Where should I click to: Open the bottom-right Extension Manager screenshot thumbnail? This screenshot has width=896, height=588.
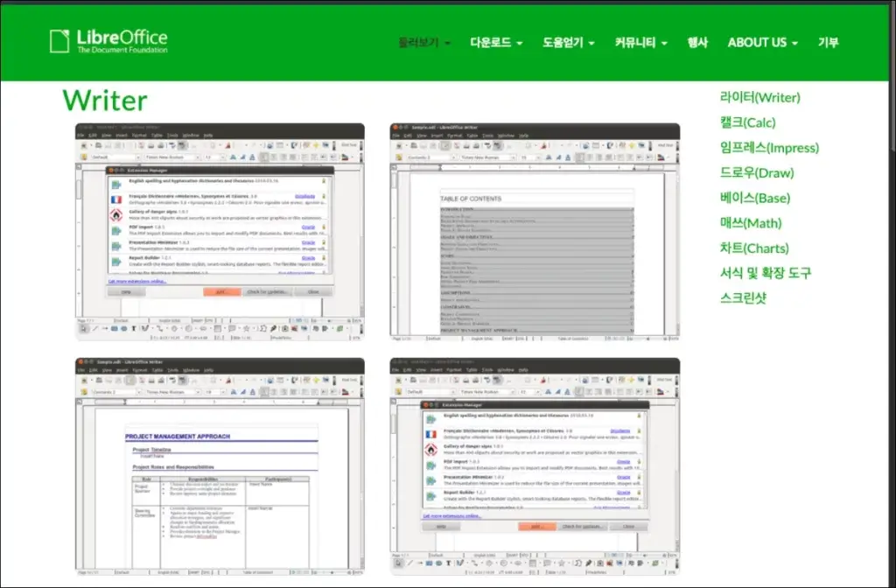click(x=535, y=466)
